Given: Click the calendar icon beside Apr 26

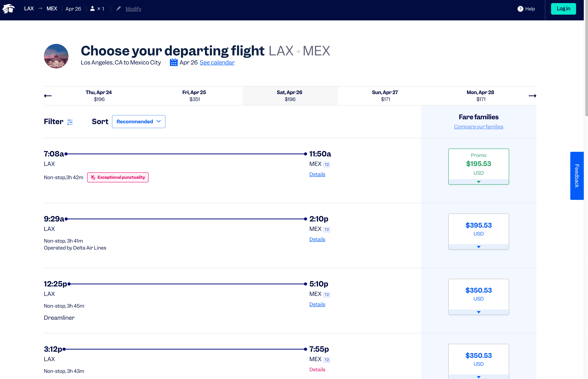Looking at the screenshot, I should click(x=174, y=62).
